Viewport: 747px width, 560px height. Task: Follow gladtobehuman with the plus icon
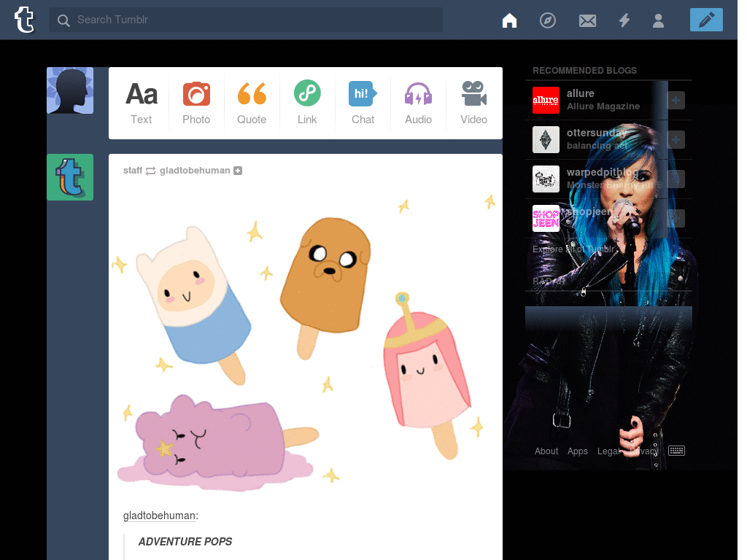tap(238, 171)
